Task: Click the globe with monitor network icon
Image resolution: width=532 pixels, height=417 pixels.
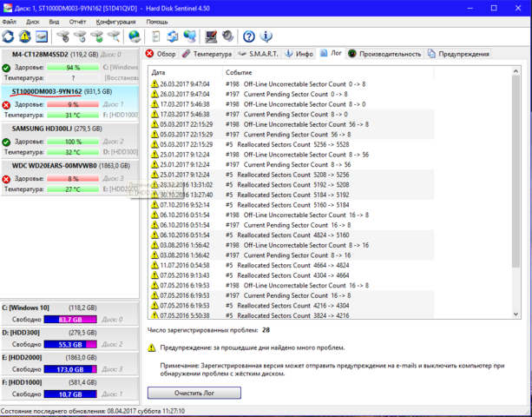Action: (x=190, y=36)
